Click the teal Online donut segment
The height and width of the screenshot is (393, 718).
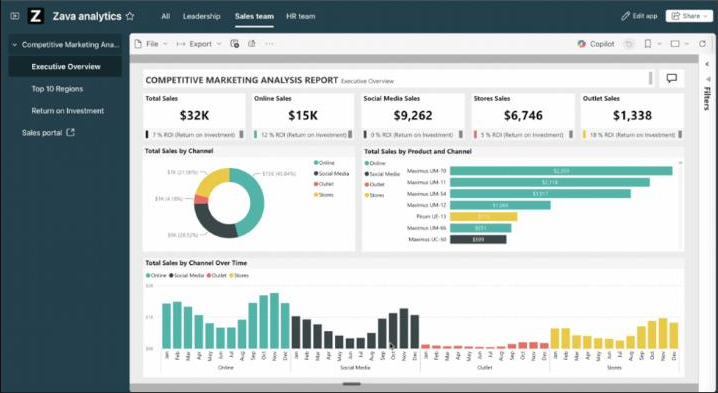[x=257, y=203]
